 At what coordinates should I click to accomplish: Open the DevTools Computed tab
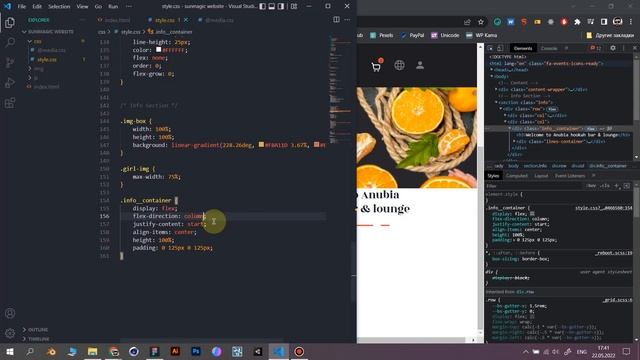tap(517, 176)
